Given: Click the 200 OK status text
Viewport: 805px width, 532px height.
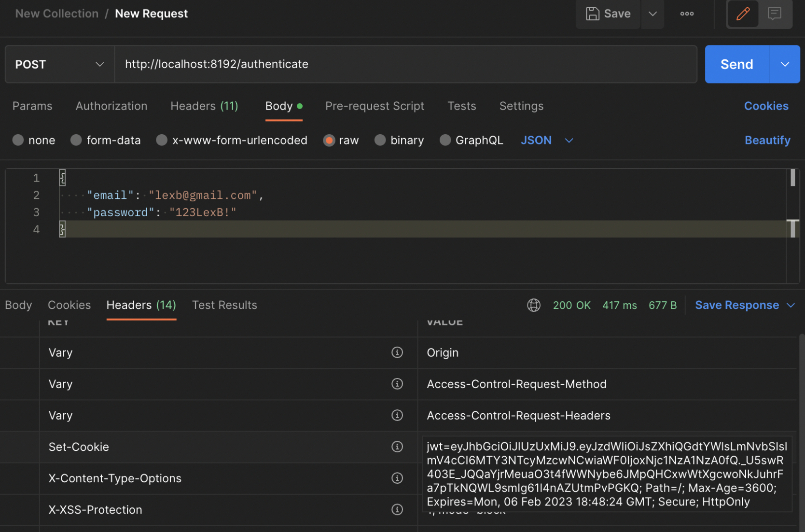Looking at the screenshot, I should click(571, 305).
